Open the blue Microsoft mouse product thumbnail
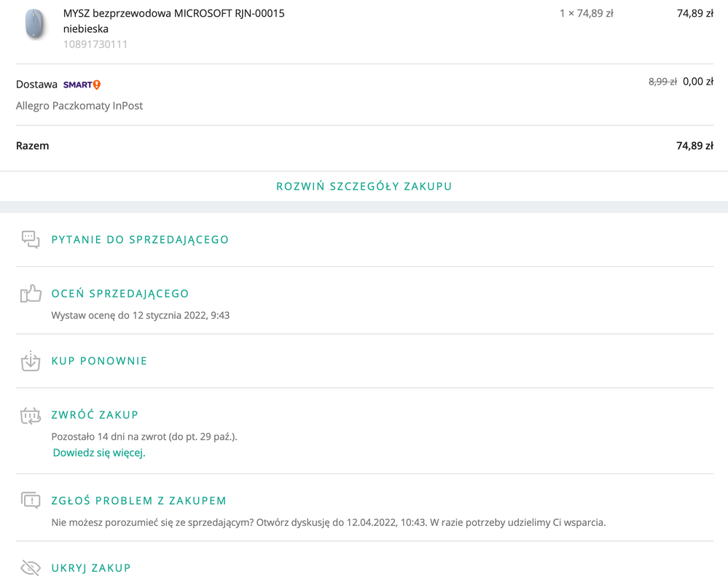The image size is (728, 582). pyautogui.click(x=34, y=25)
